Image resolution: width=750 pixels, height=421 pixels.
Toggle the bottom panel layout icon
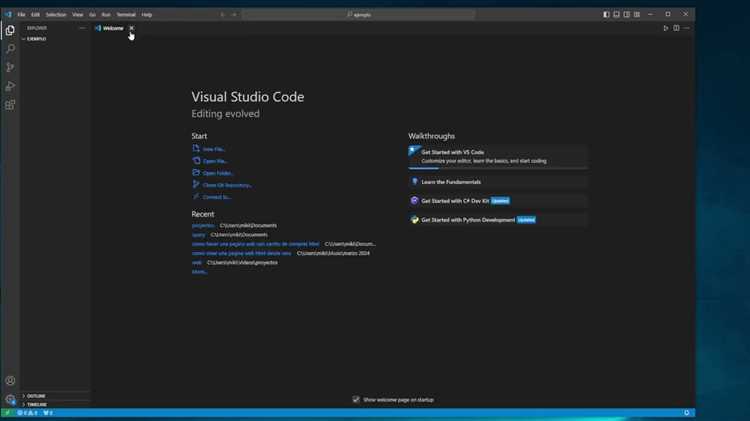click(x=617, y=14)
